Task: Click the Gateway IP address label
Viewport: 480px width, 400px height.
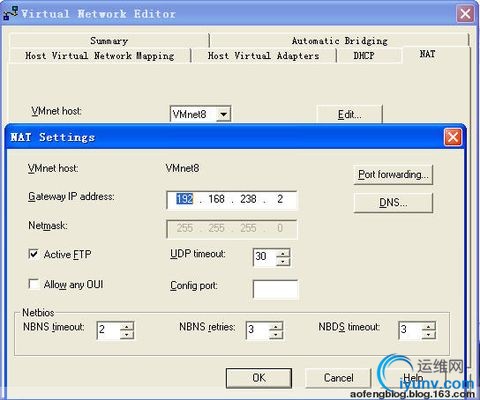Action: click(x=71, y=196)
